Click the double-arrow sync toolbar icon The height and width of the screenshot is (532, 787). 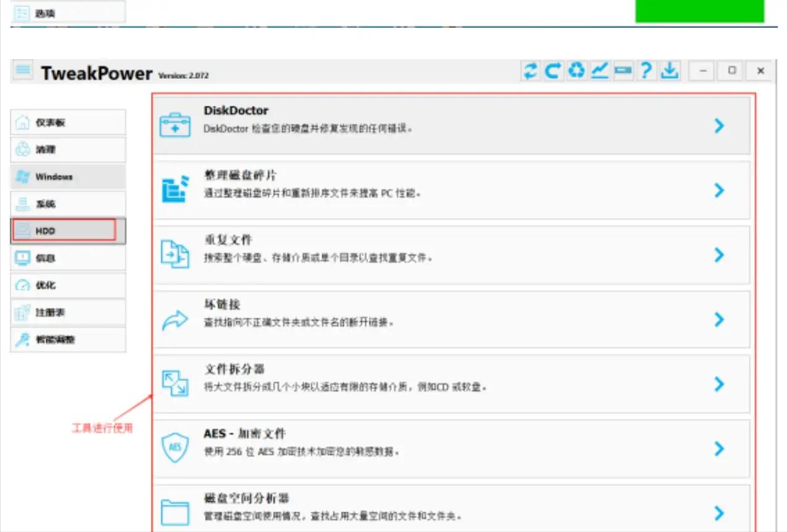[x=530, y=71]
